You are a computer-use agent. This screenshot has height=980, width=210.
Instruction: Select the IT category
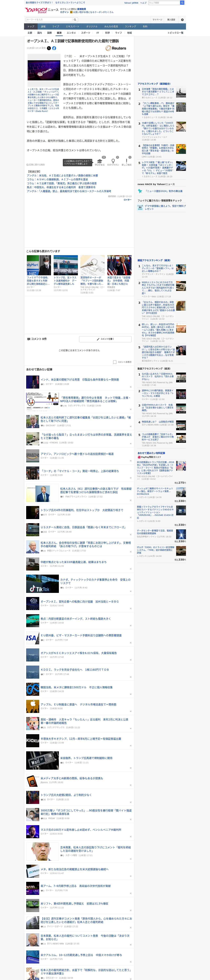coord(98,33)
